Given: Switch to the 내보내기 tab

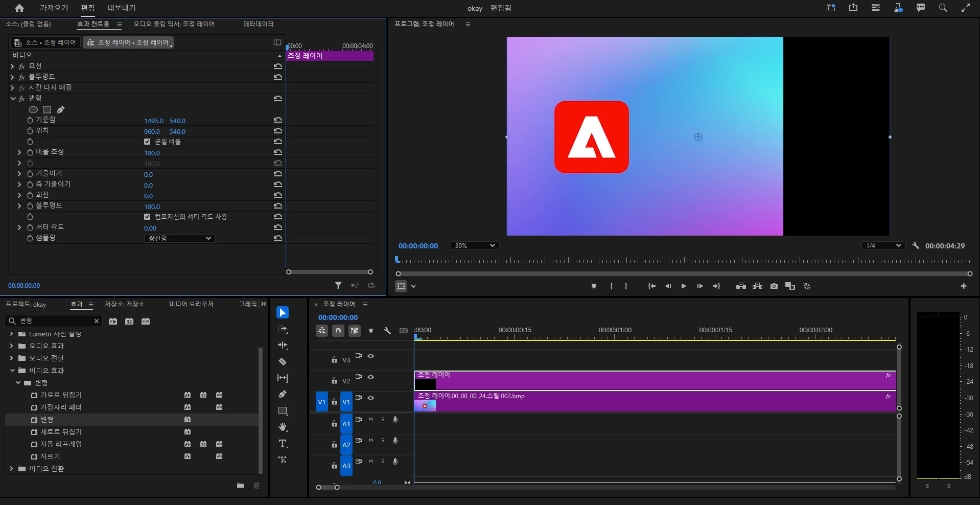Looking at the screenshot, I should tap(122, 8).
